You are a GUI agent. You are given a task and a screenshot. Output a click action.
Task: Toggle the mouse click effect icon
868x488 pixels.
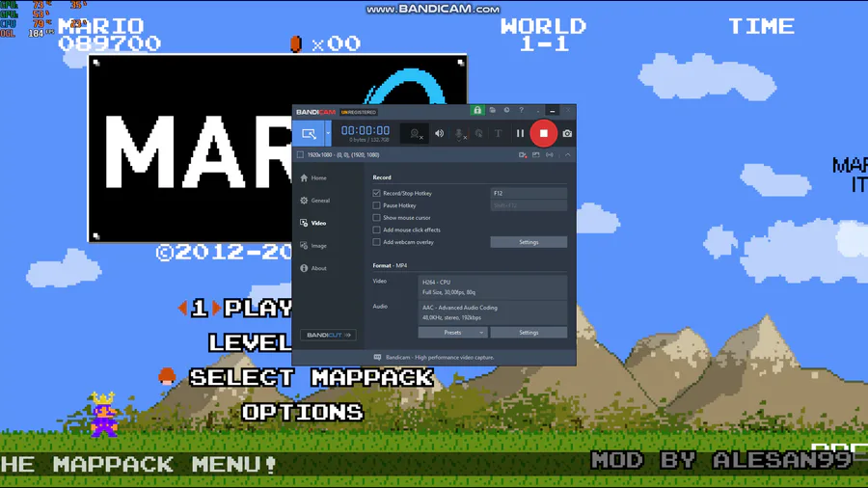478,133
